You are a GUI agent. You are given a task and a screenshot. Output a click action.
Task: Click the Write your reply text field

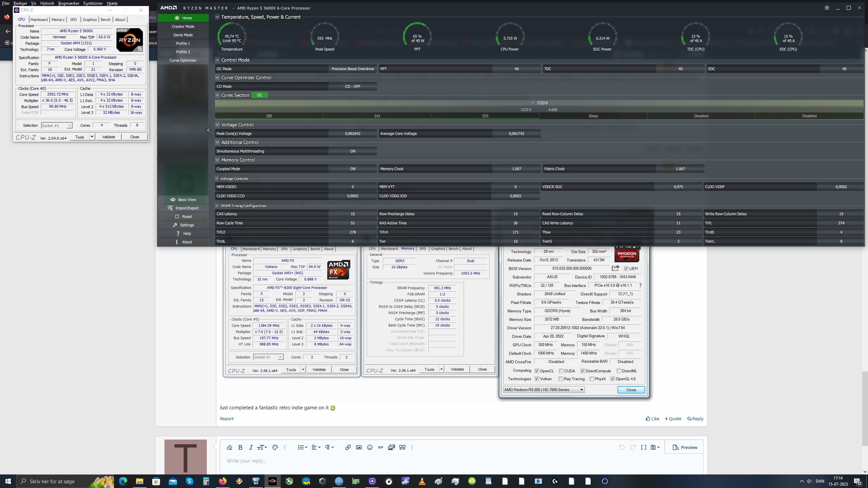(461, 461)
